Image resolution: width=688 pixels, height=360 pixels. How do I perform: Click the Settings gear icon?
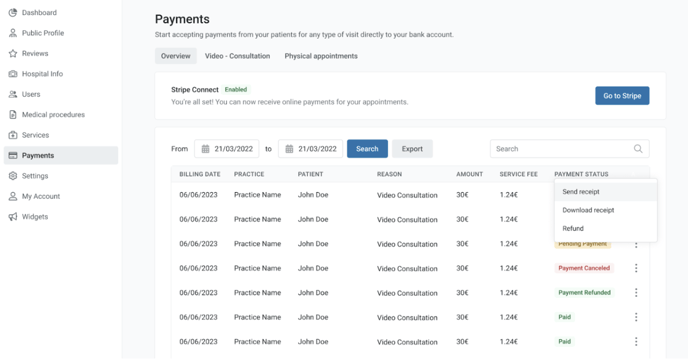13,176
